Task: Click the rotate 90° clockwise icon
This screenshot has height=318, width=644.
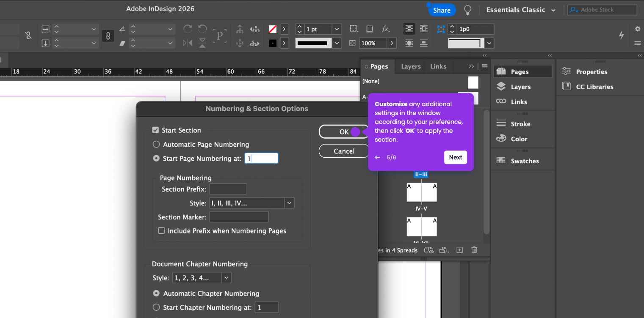Action: pyautogui.click(x=187, y=29)
